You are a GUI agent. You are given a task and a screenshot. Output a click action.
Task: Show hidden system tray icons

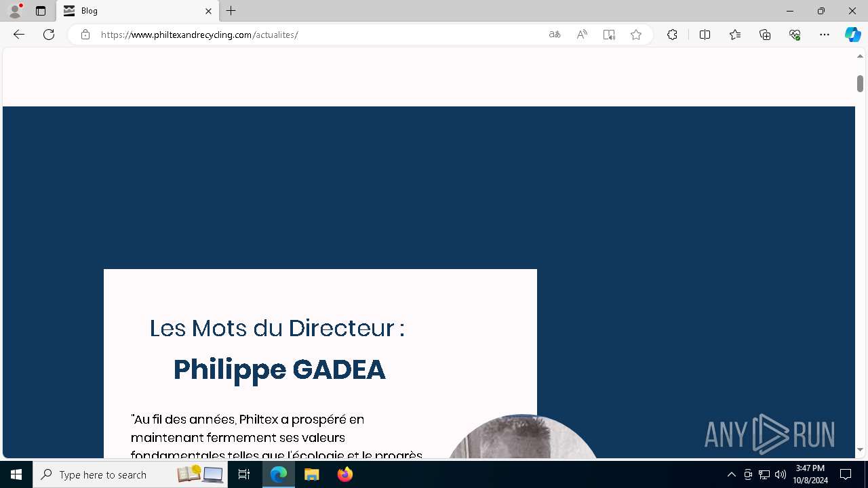click(732, 474)
